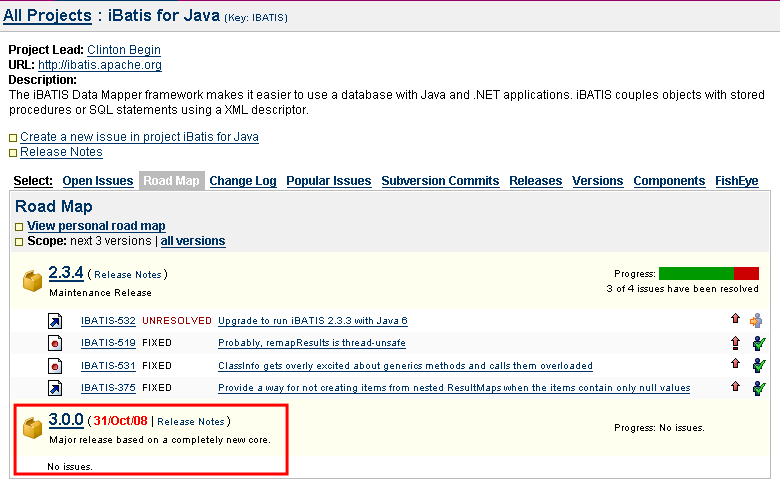This screenshot has height=484, width=780.
Task: Click the improvement type icon for IBATIS-375
Action: coord(55,388)
